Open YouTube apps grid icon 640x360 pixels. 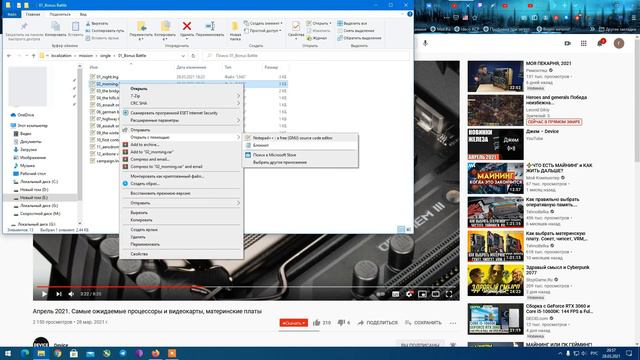(584, 43)
